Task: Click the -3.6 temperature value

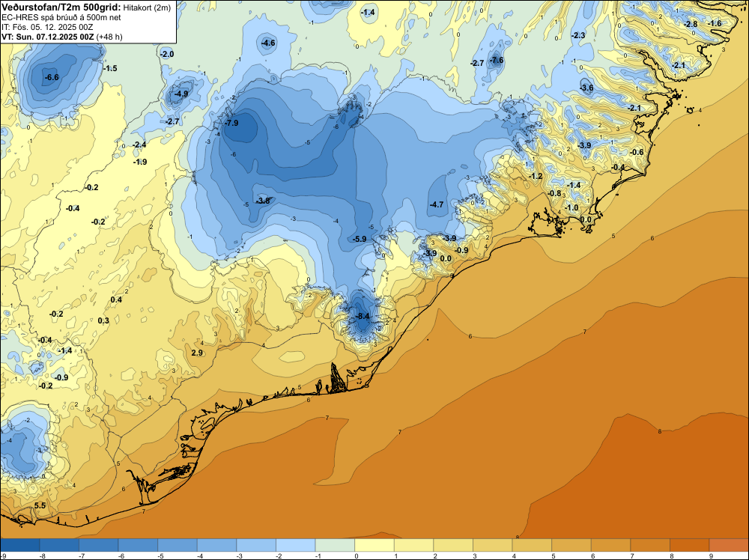Action: coord(586,88)
